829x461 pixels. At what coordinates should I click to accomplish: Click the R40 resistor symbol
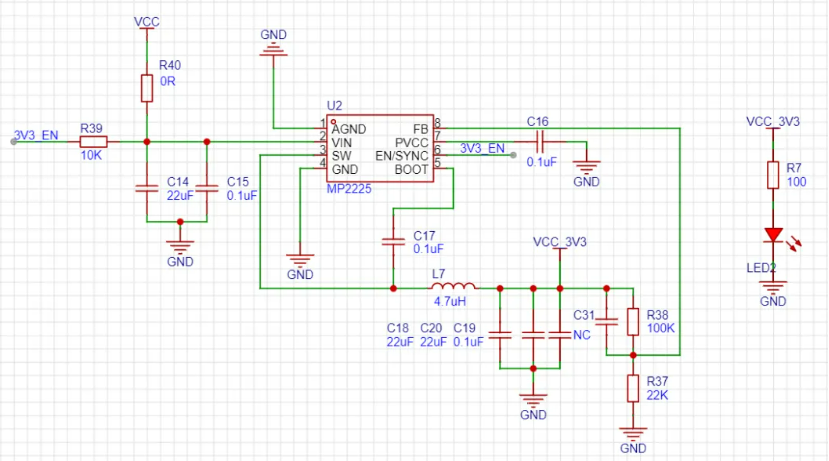(x=146, y=87)
